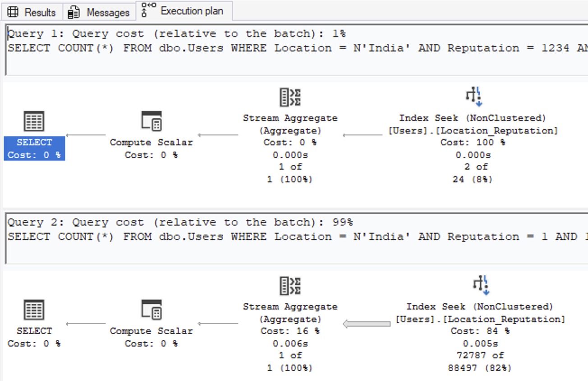
Task: Switch to the Messages tab
Action: click(100, 12)
